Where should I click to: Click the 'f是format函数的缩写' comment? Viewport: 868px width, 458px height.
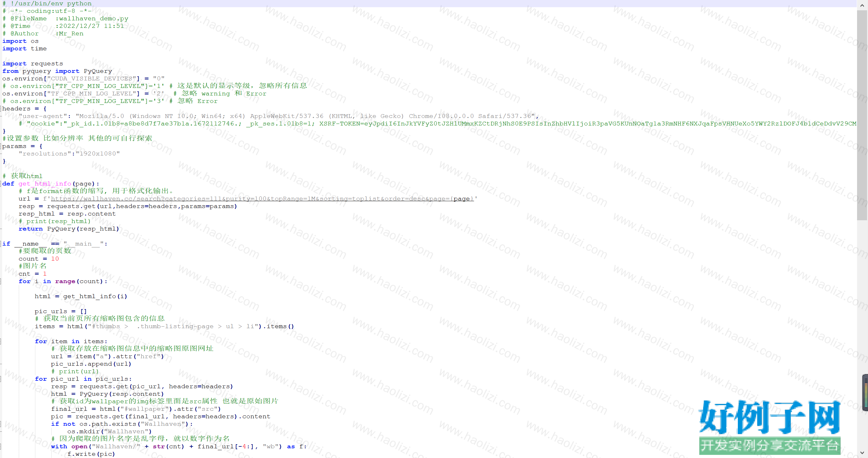[96, 191]
